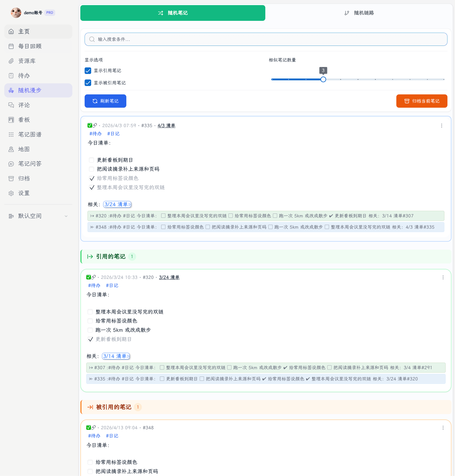Switch to the 随机链路 tab
The width and height of the screenshot is (455, 476).
359,13
